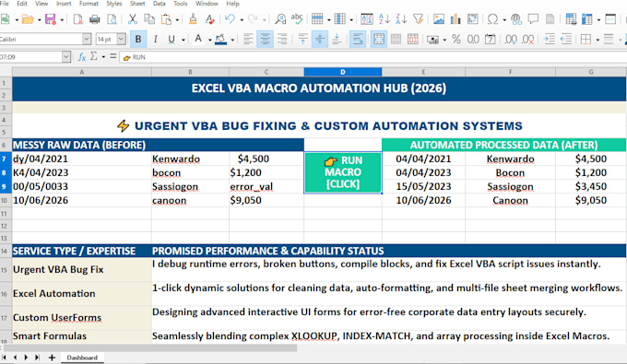Toggle Italic formatting
Screen dimensions: 627x364
tap(155, 39)
